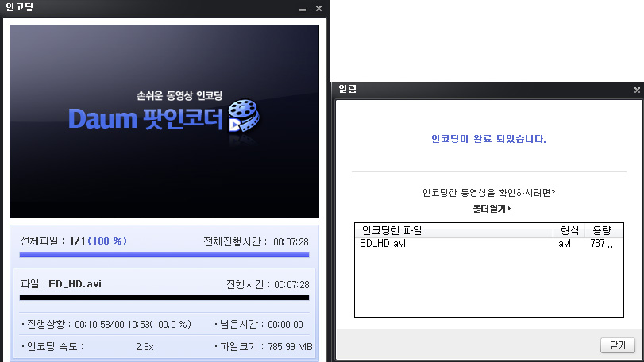Click the 닫기 button in 알림 dialog
The height and width of the screenshot is (362, 644).
pyautogui.click(x=618, y=345)
